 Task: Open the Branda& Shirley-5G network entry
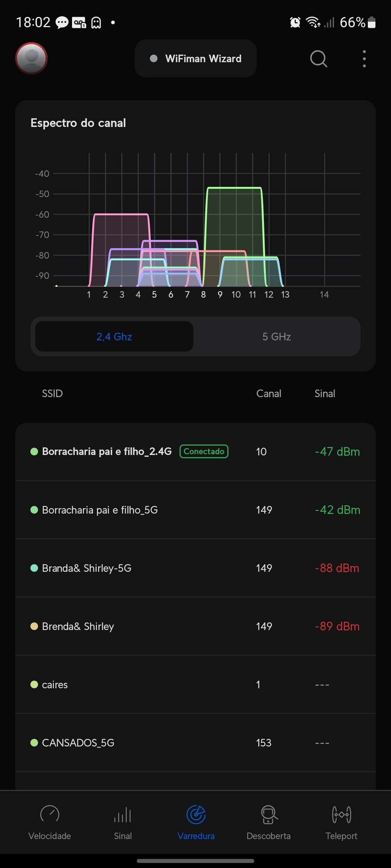pyautogui.click(x=195, y=568)
